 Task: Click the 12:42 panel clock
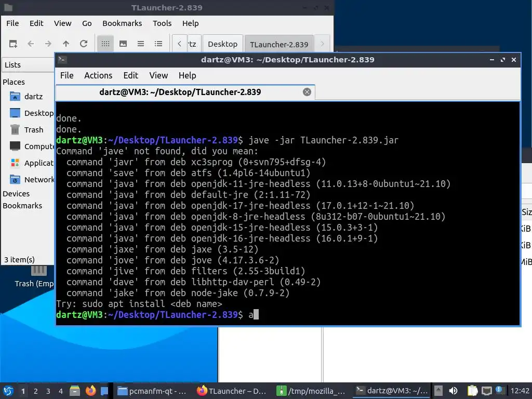[x=520, y=391]
